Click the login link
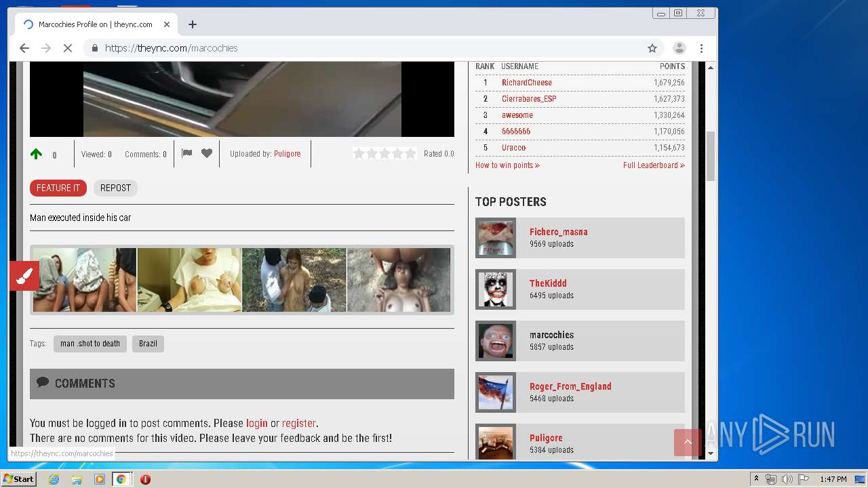This screenshot has height=488, width=868. click(x=256, y=423)
